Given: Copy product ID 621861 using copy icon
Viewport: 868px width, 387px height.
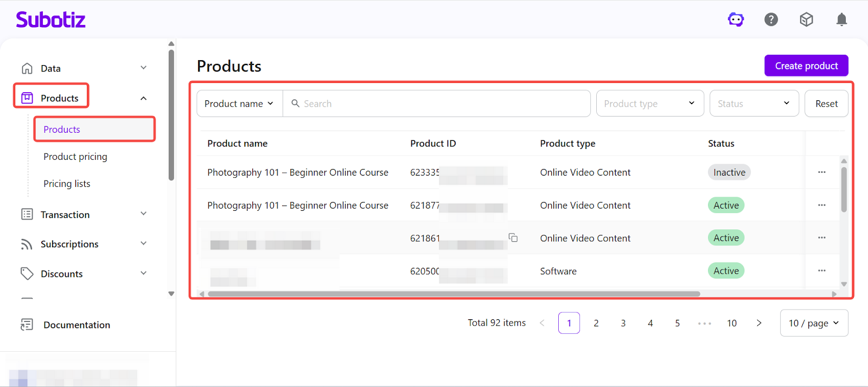Looking at the screenshot, I should click(513, 238).
